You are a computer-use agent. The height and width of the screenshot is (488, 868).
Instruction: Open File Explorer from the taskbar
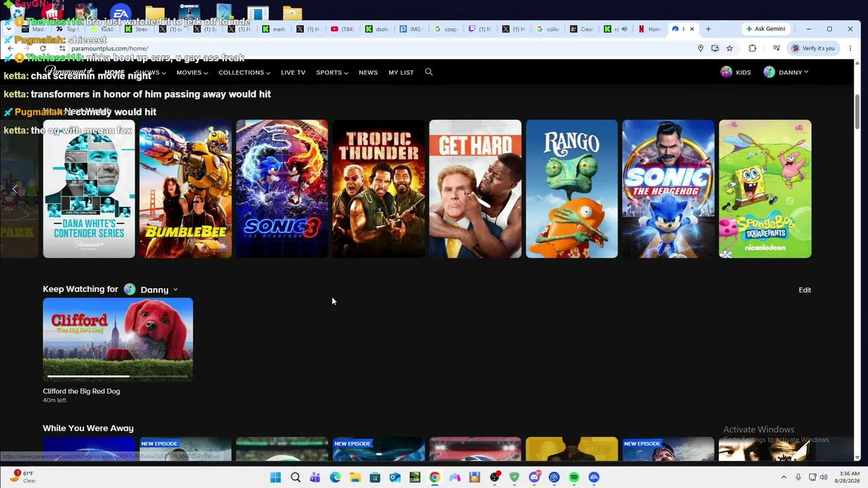coord(355,477)
